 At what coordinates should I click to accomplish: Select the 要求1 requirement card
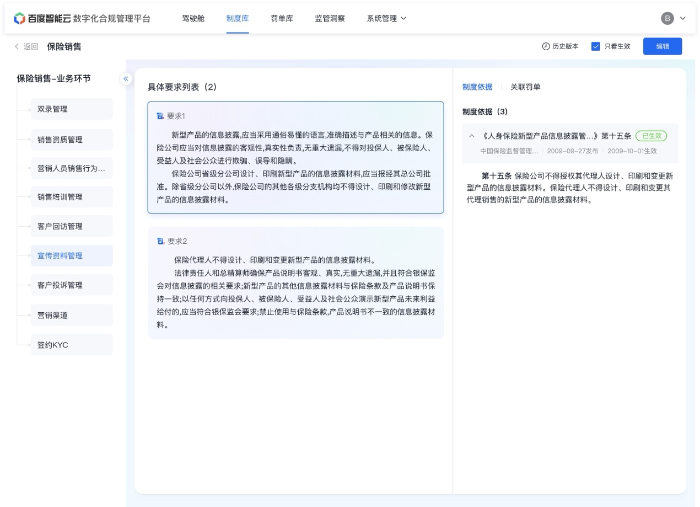[296, 158]
